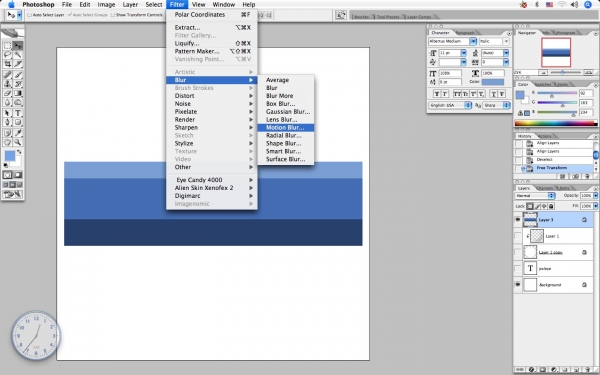Image resolution: width=600 pixels, height=375 pixels.
Task: Select the Zoom tool
Action: pos(18,142)
